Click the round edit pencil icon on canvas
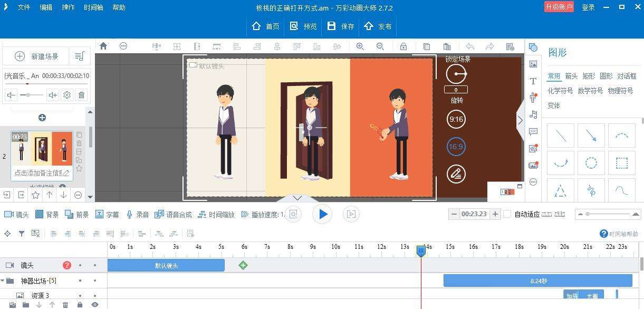Image resolution: width=644 pixels, height=309 pixels. (456, 174)
